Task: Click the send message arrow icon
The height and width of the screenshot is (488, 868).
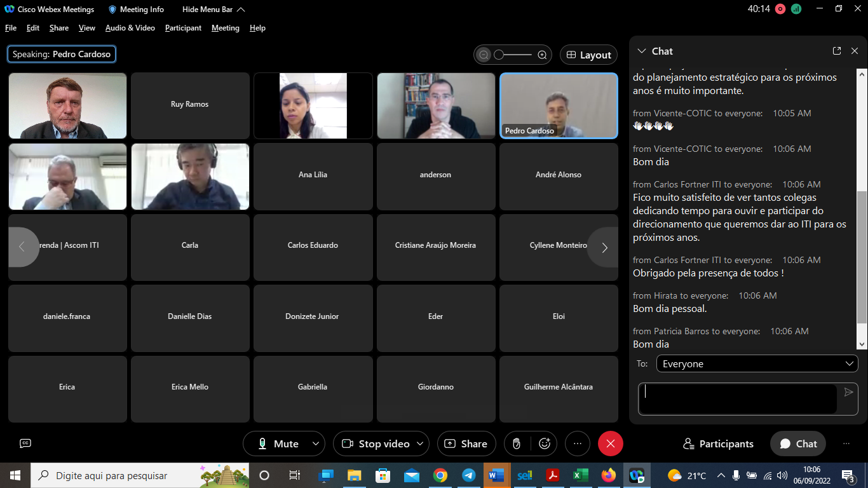Action: [848, 392]
